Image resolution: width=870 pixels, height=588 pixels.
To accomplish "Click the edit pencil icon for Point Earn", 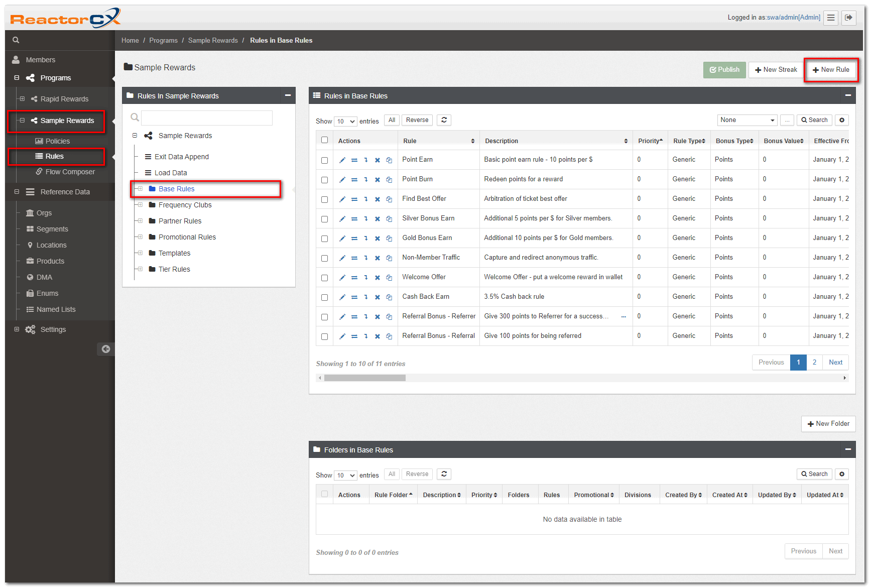I will coord(342,160).
